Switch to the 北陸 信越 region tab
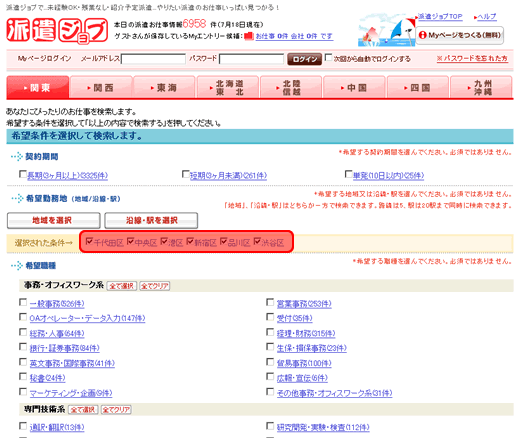520x438 pixels. point(291,87)
